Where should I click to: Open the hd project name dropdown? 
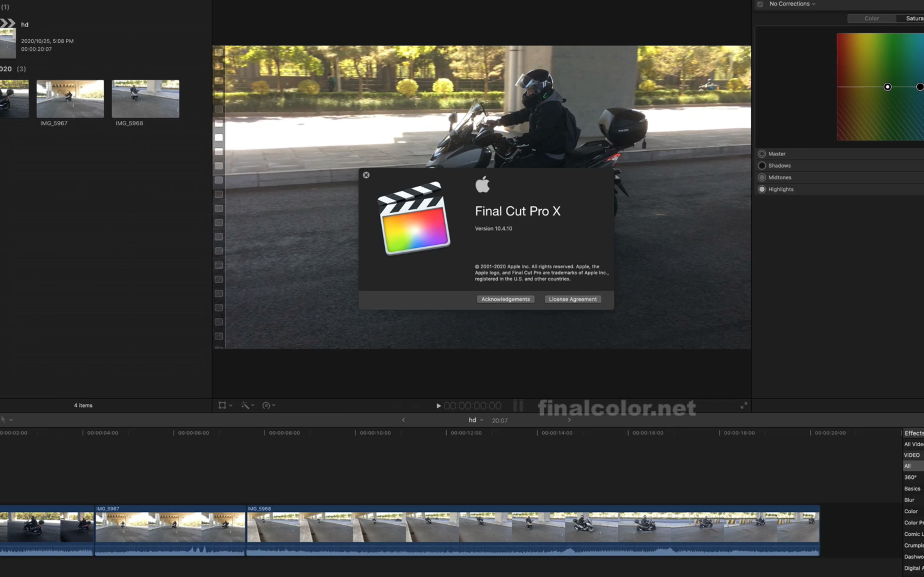[476, 420]
